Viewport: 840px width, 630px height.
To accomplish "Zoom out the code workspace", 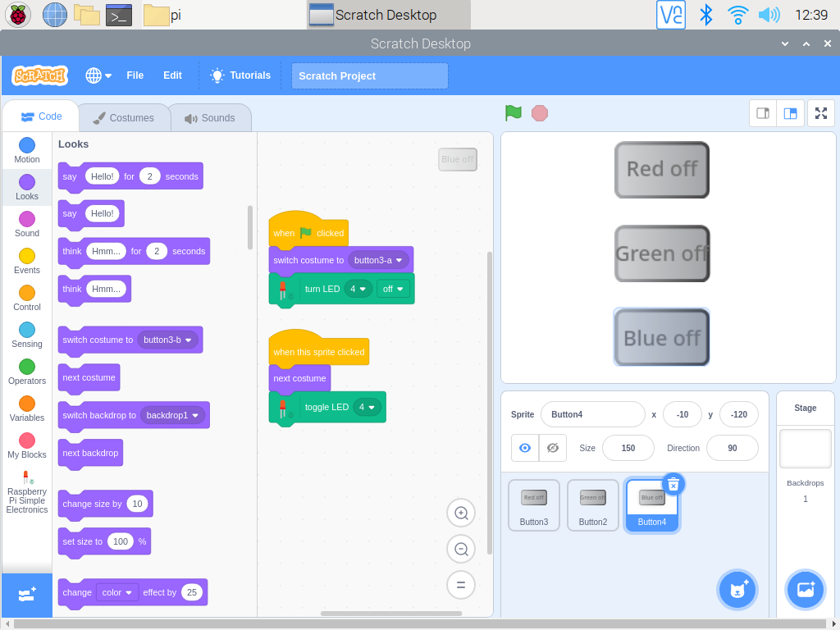I will [461, 549].
